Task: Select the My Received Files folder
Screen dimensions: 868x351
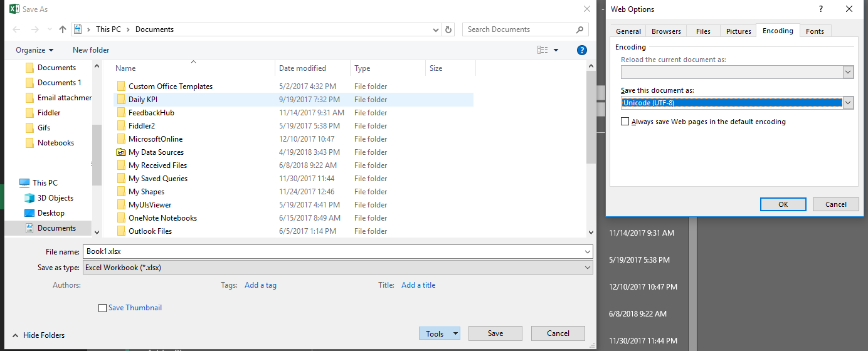Action: pos(157,165)
